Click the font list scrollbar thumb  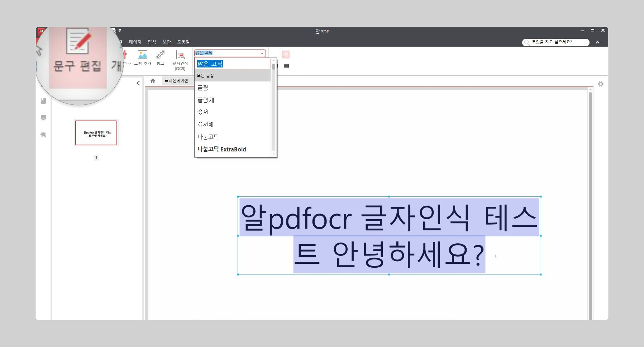pyautogui.click(x=274, y=67)
